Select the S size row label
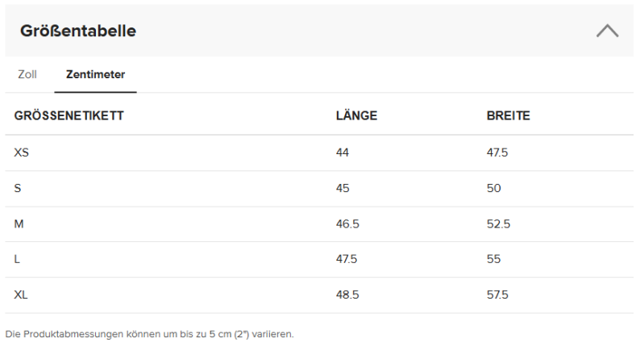 click(x=19, y=188)
